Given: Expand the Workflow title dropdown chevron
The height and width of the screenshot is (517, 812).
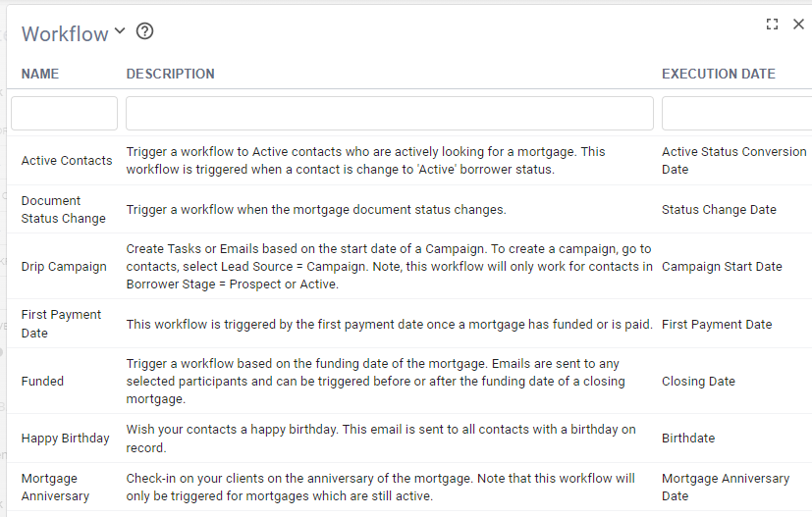Looking at the screenshot, I should tap(120, 30).
